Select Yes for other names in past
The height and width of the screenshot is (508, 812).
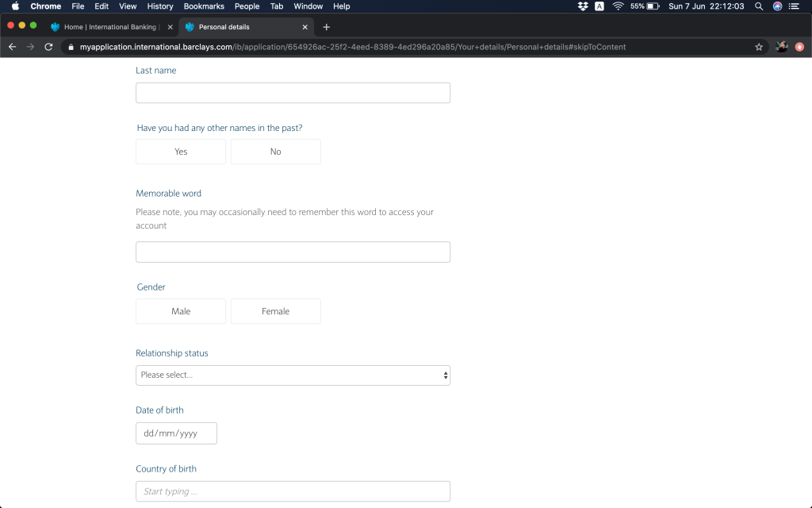coord(181,152)
